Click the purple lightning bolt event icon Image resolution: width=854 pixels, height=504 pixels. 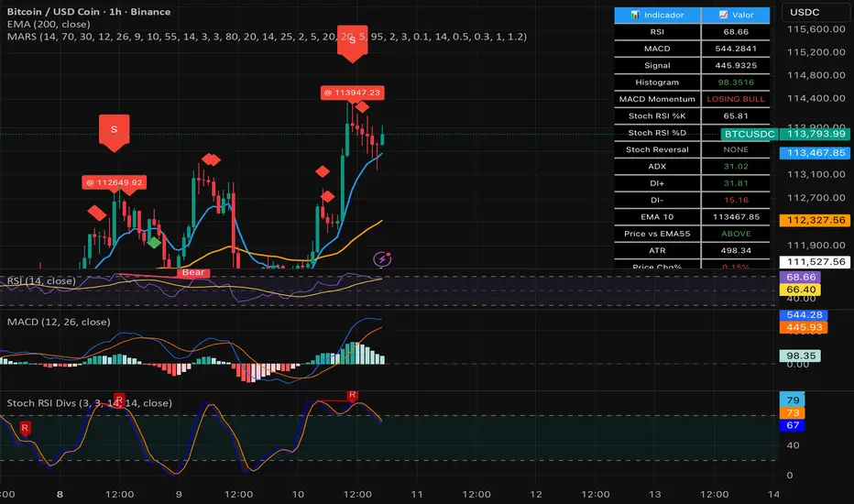[x=382, y=258]
